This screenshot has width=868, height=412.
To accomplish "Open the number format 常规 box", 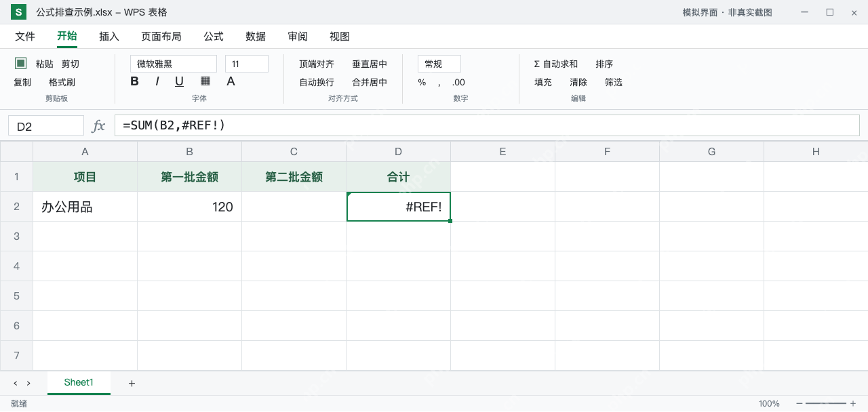I will click(439, 64).
